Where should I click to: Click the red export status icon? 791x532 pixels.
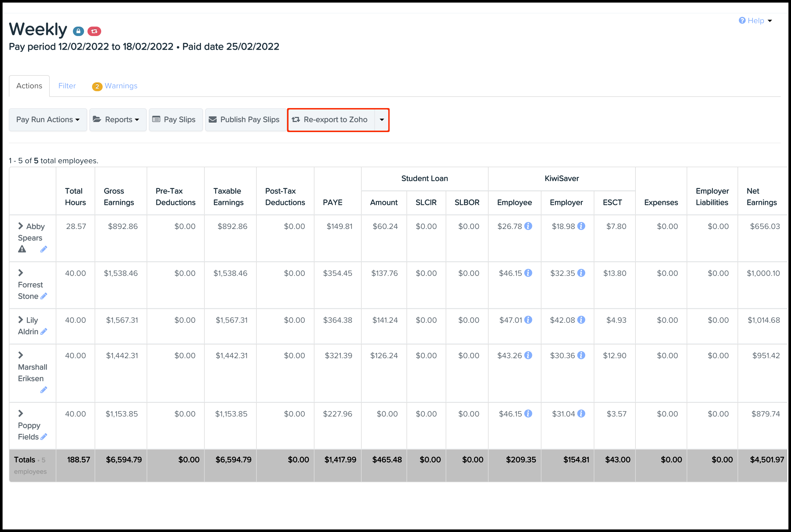pos(94,31)
